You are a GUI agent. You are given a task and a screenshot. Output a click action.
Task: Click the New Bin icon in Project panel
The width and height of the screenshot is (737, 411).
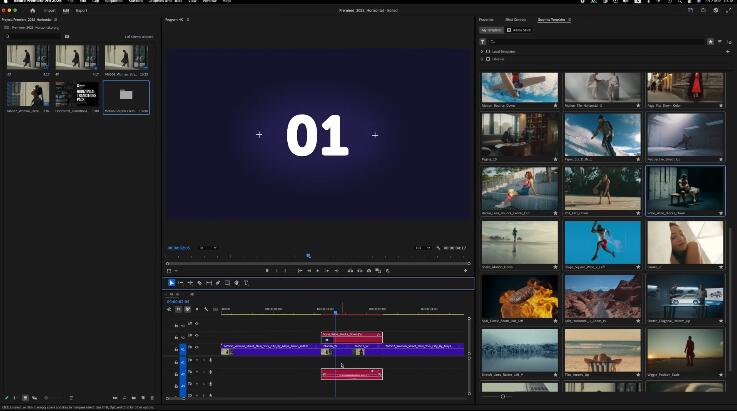point(134,398)
